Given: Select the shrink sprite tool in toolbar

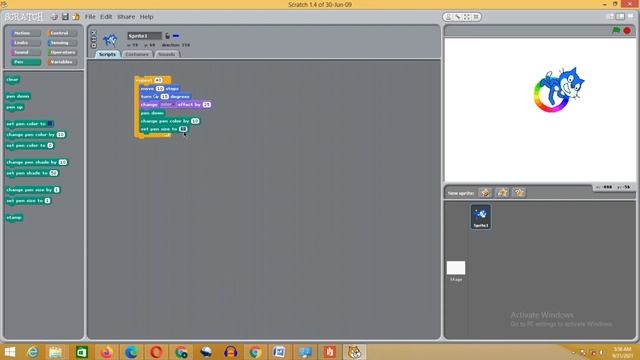Looking at the screenshot, I should (476, 17).
